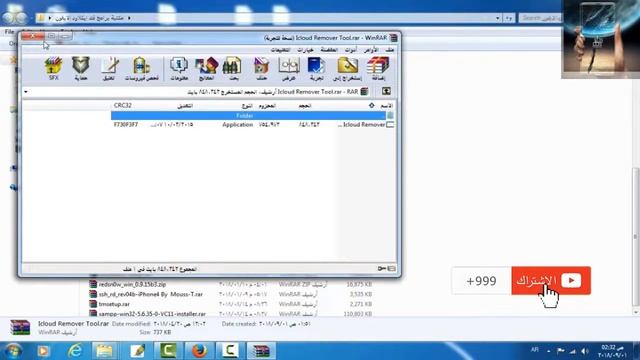This screenshot has height=360, width=640.
Task: Click the Explorer window vertical scrollbar
Action: coord(636,237)
